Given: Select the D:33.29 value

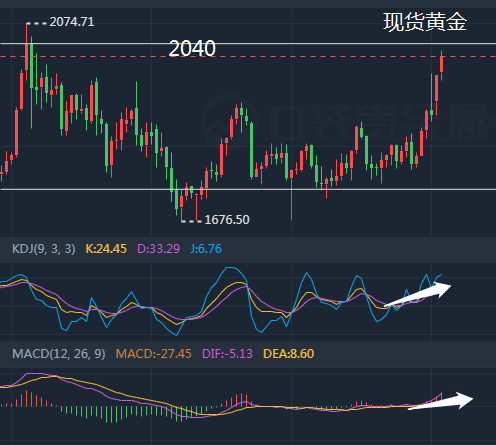Looking at the screenshot, I should pos(158,249).
